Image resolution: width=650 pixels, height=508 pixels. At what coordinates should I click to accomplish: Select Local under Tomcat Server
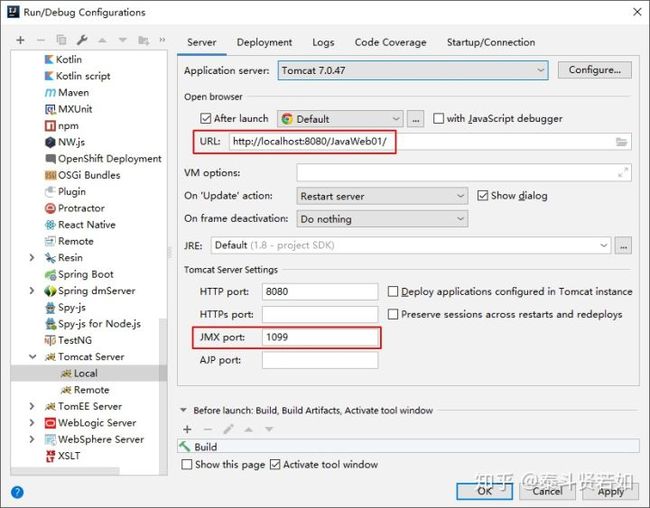pyautogui.click(x=79, y=373)
